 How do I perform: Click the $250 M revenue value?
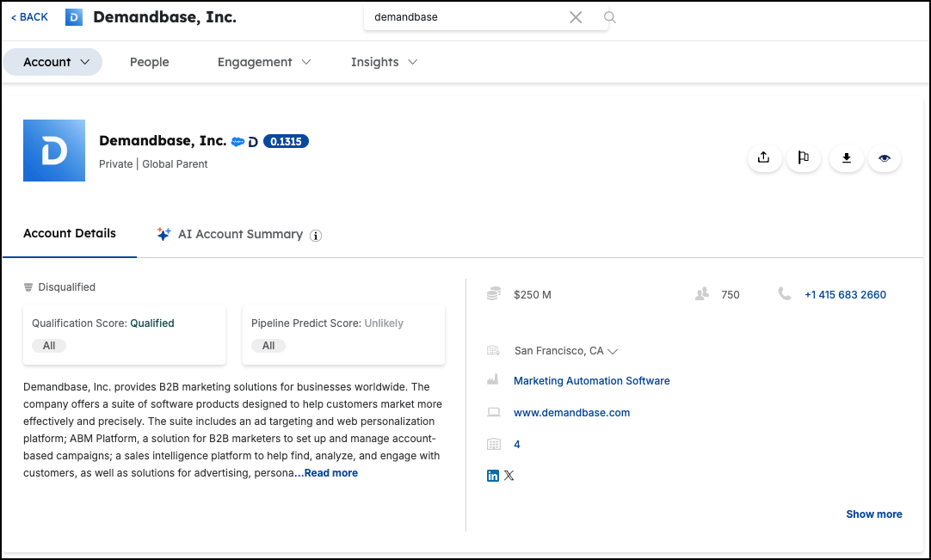click(x=533, y=294)
